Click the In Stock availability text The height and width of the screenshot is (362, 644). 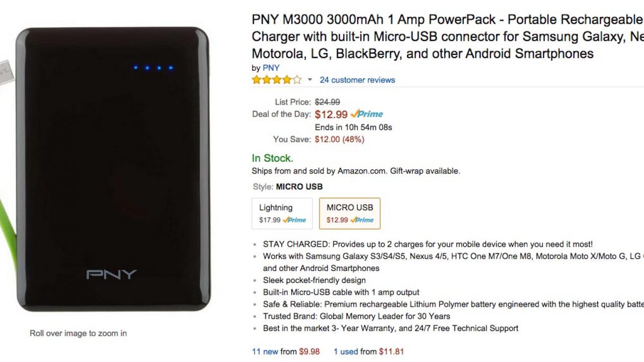272,158
